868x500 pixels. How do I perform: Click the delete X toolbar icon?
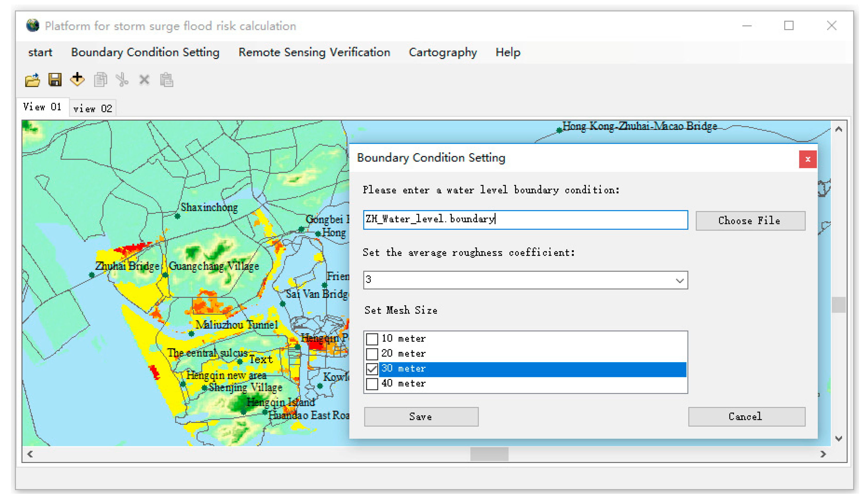[144, 80]
